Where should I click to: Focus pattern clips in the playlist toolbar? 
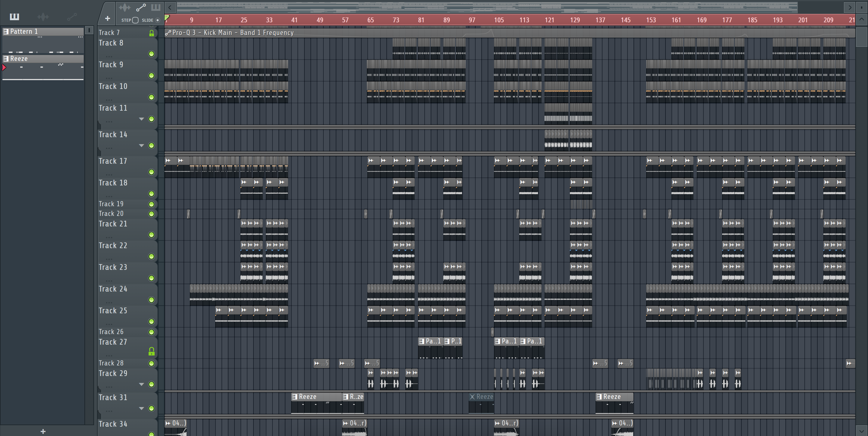[x=156, y=7]
